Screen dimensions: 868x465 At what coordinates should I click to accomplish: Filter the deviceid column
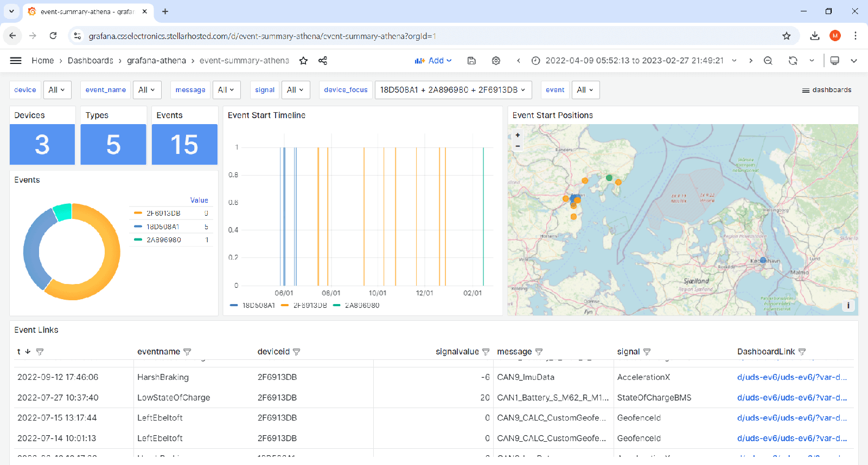coord(296,352)
